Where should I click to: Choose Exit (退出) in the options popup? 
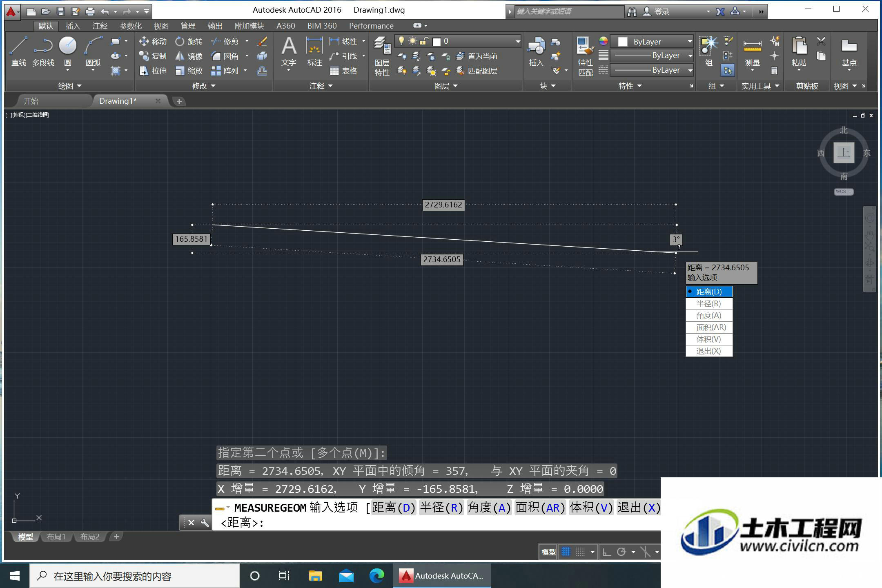pyautogui.click(x=709, y=351)
